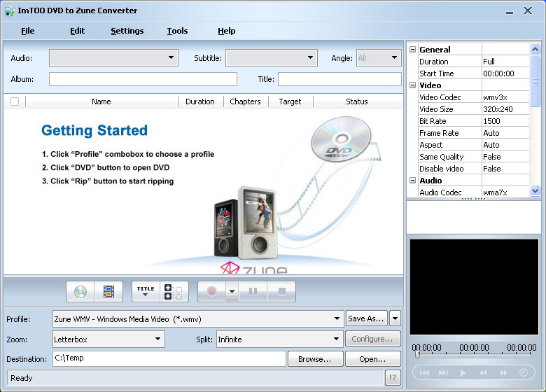Collapse the General property group

tap(413, 50)
